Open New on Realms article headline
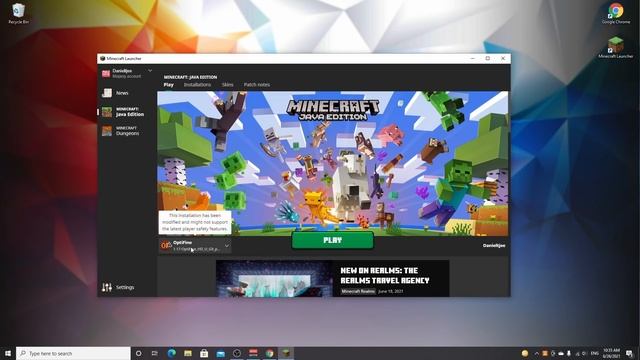The image size is (640, 360). [x=385, y=276]
